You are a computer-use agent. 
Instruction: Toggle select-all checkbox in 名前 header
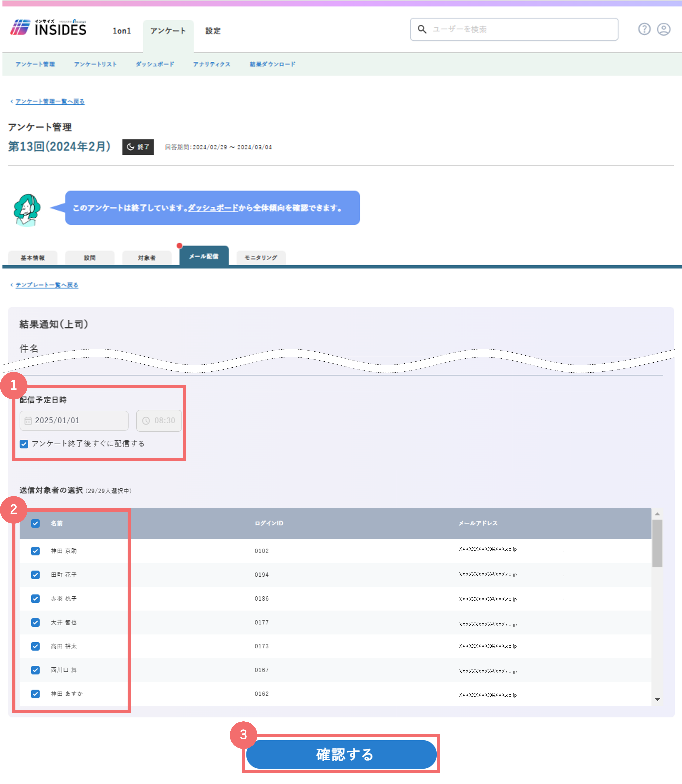[x=35, y=523]
